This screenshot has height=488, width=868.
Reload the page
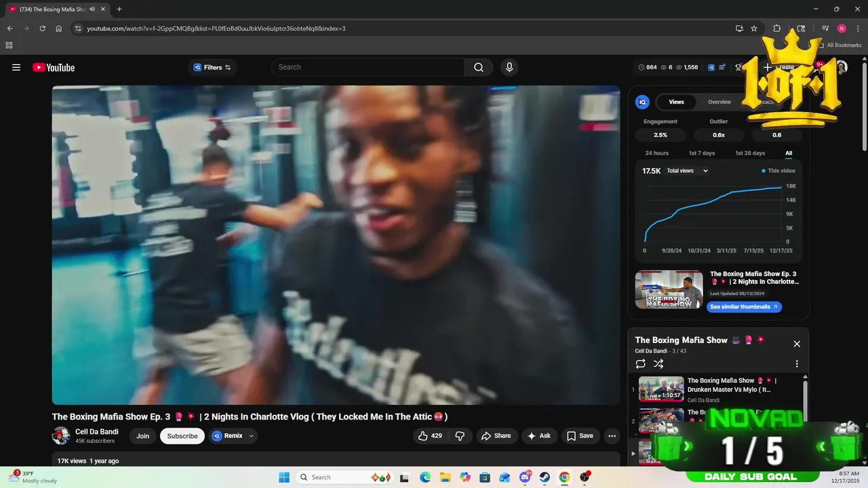[43, 28]
